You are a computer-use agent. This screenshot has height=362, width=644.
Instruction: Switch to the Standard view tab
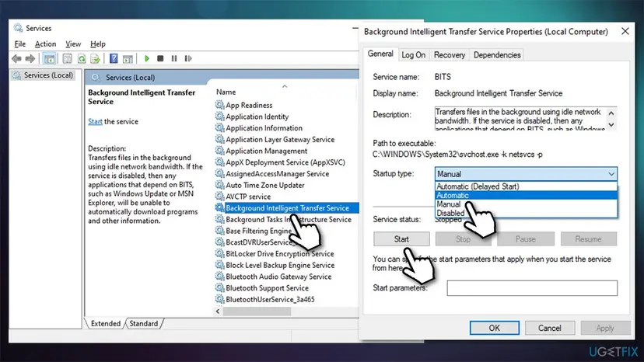[144, 323]
